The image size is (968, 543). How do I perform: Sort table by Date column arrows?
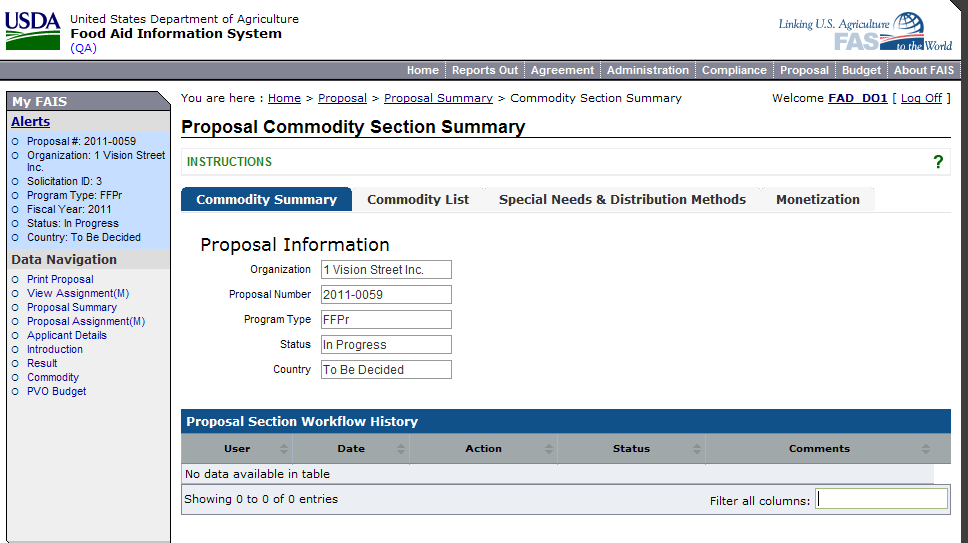pyautogui.click(x=399, y=449)
